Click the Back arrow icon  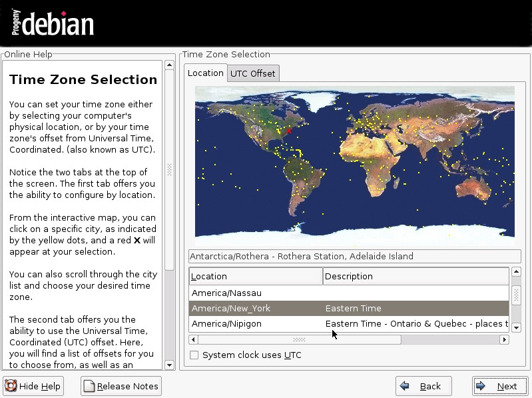click(x=405, y=386)
